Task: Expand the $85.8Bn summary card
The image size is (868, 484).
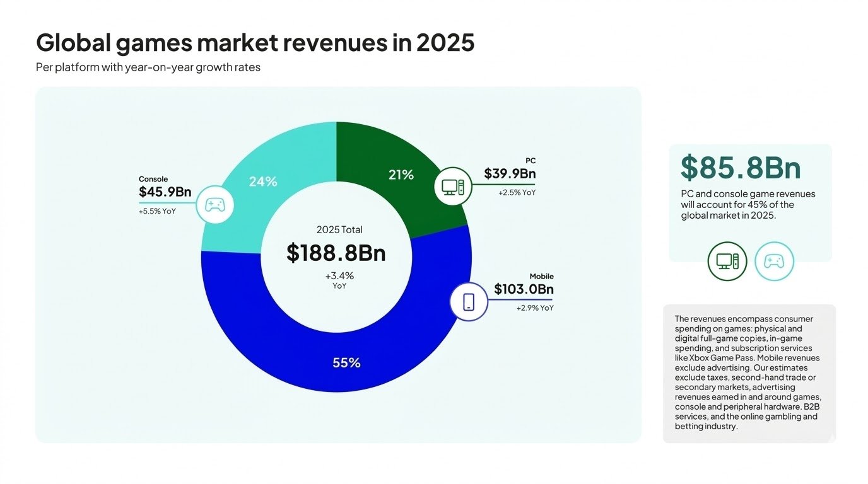Action: tap(749, 203)
